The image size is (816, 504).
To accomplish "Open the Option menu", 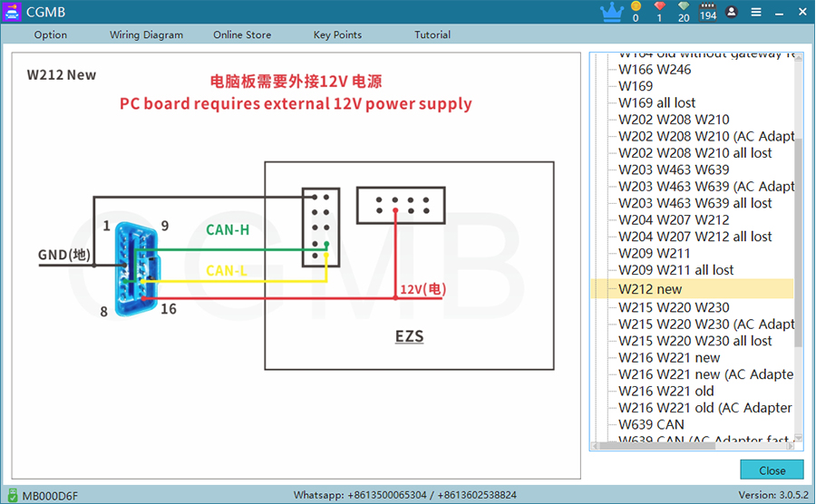I will 51,34.
